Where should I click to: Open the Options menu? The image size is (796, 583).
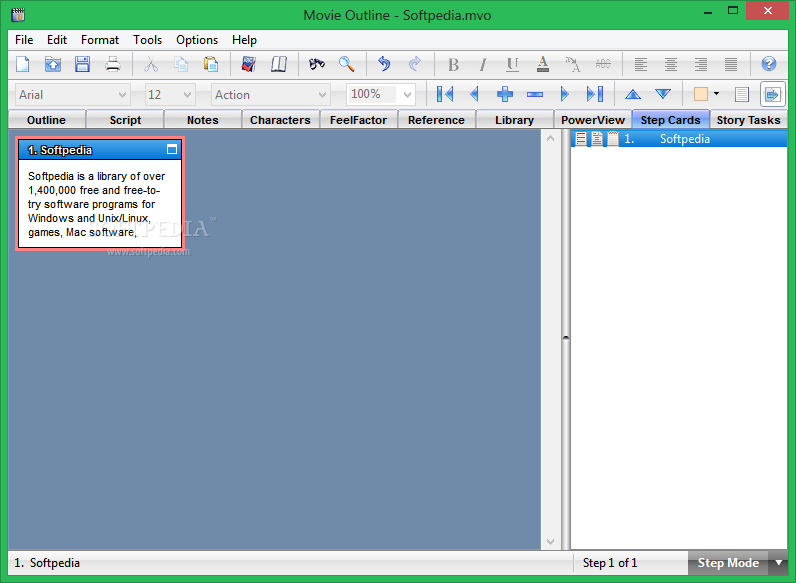point(197,40)
